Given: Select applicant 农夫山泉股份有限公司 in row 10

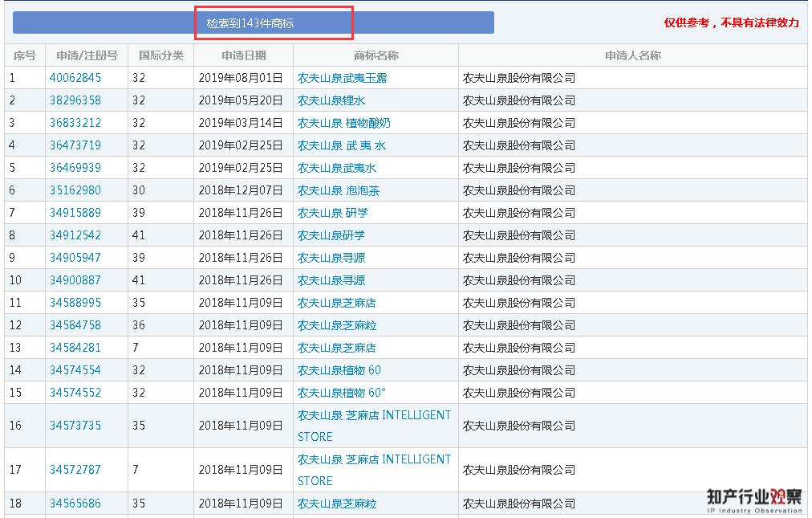Looking at the screenshot, I should tap(519, 280).
